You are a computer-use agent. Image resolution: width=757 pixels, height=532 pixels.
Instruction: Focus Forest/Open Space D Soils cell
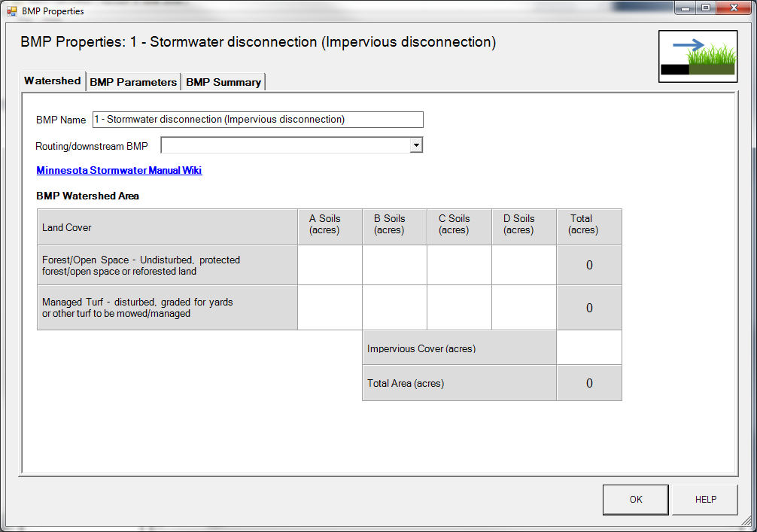(x=524, y=265)
